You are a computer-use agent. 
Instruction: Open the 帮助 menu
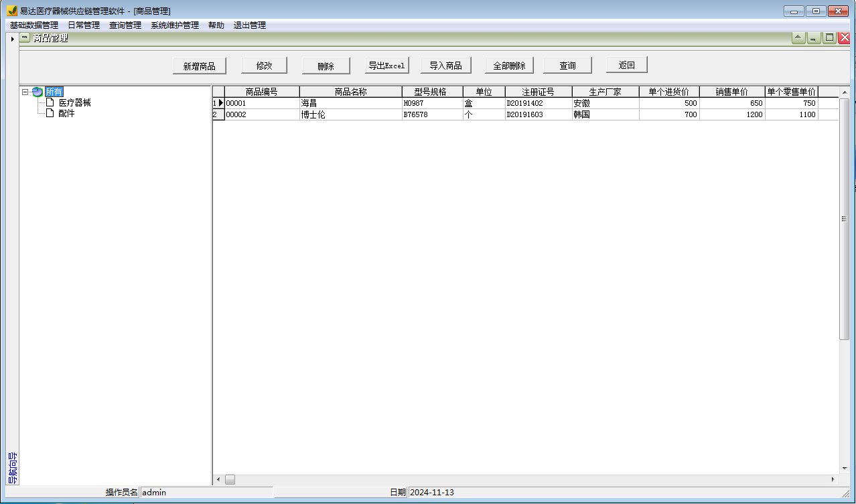(x=216, y=25)
